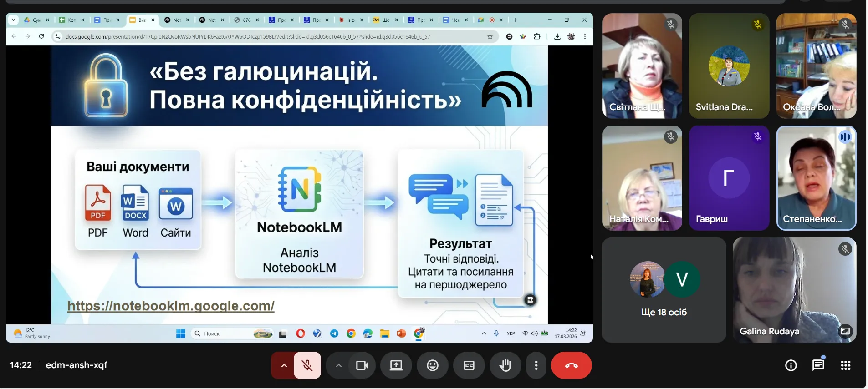Open taskbar weather widget 'Partly sunny'
The image size is (868, 389).
coord(32,333)
